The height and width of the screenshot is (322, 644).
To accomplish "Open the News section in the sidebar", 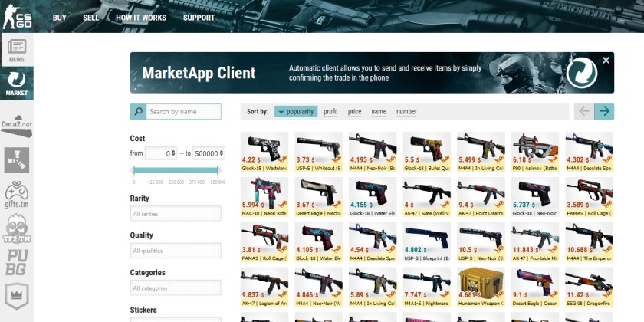I will point(16,50).
